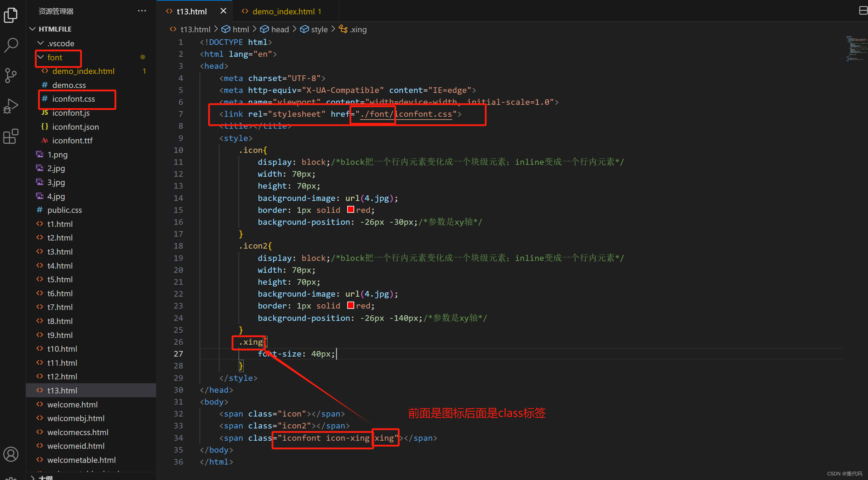
Task: Open welcometable.html in explorer
Action: coord(91,460)
